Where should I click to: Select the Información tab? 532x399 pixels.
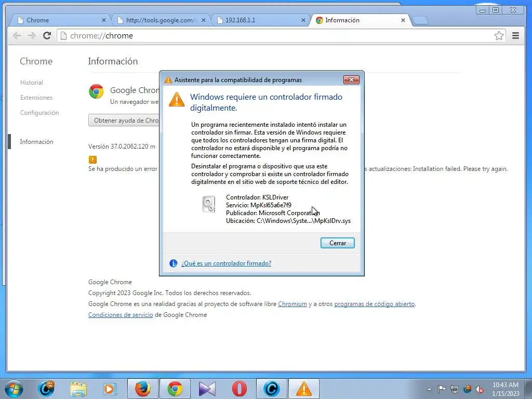360,20
